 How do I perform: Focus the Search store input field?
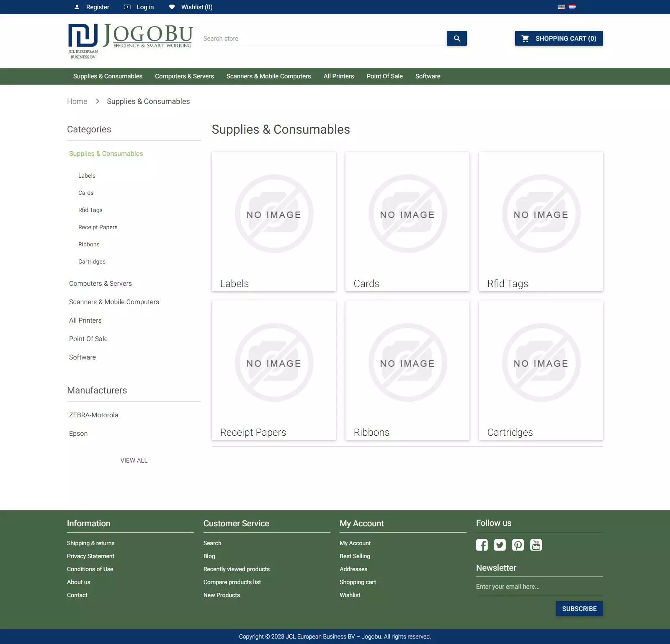click(x=323, y=39)
